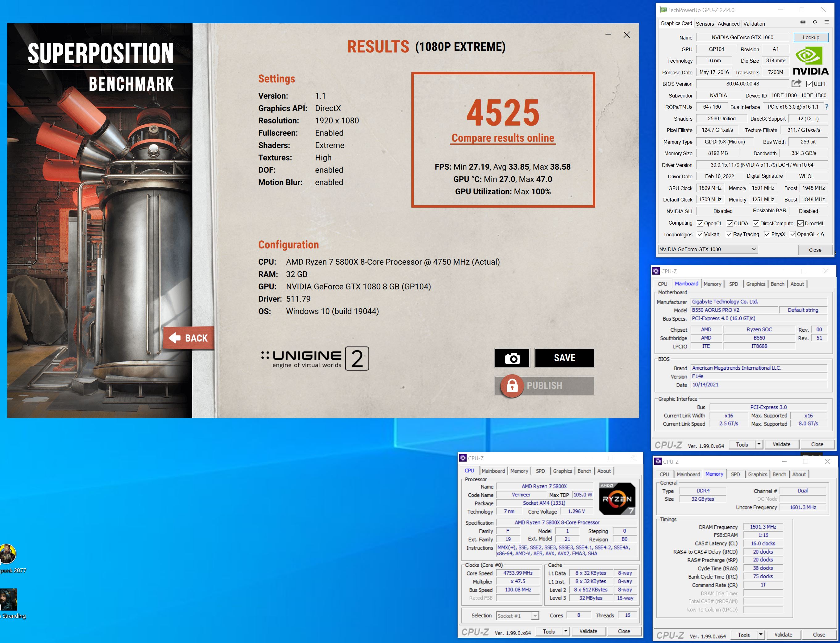Viewport: 840px width, 643px height.
Task: Click the Unigine 2 engine logo
Action: click(315, 359)
